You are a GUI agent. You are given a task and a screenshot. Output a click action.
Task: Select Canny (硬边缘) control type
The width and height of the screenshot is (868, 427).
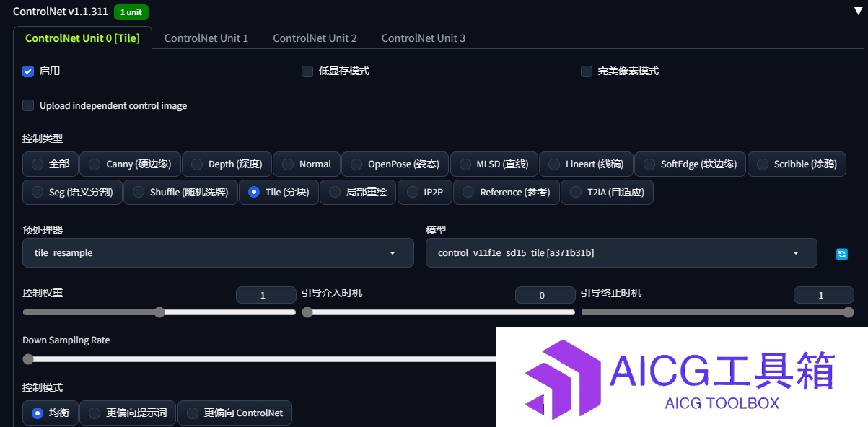pyautogui.click(x=130, y=164)
